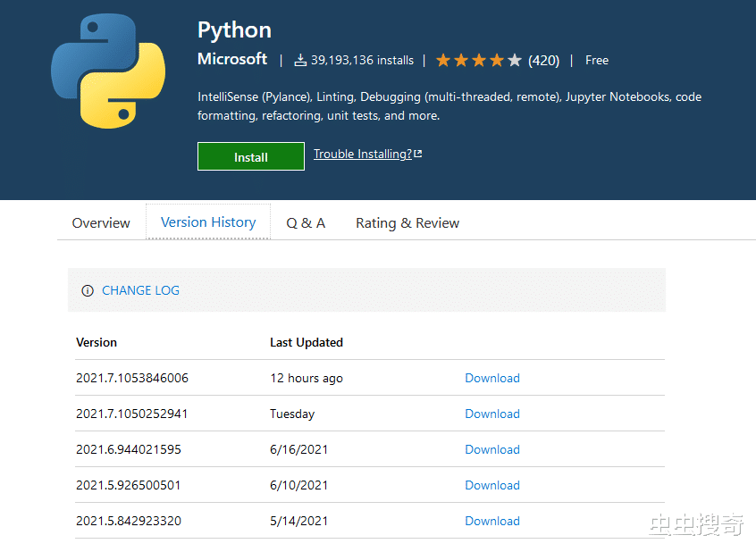Click version number 2021.7.1053846006
This screenshot has height=552, width=756.
(x=132, y=378)
